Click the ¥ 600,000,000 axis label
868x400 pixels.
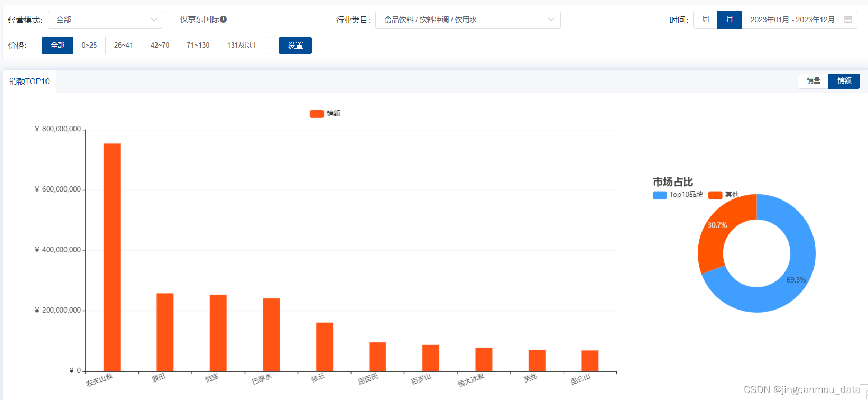pyautogui.click(x=58, y=189)
